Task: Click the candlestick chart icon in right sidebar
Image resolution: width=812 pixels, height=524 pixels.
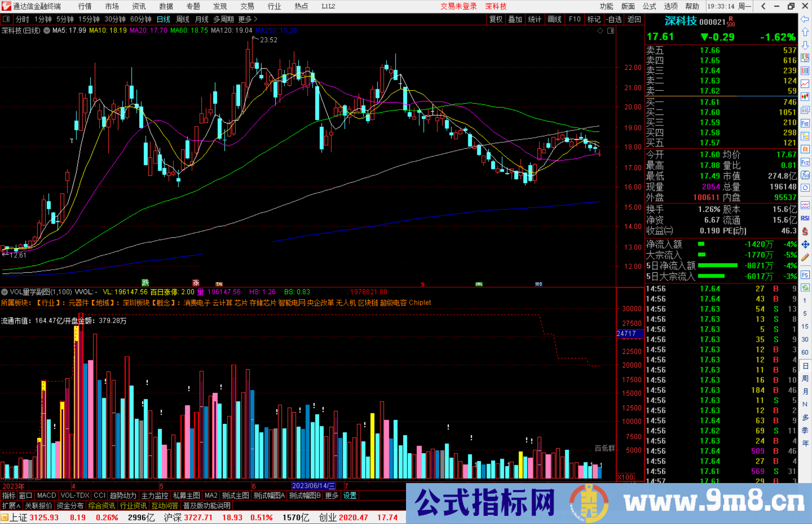Action: pos(805,97)
